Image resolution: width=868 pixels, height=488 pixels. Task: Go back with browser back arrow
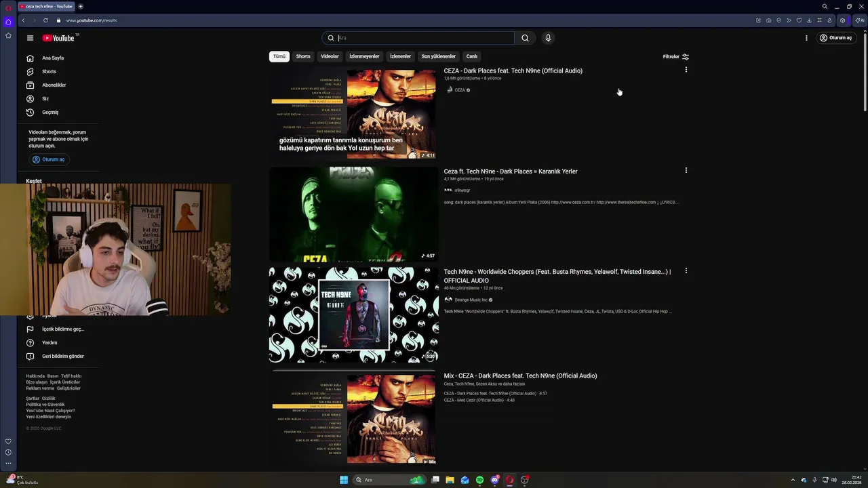click(23, 20)
